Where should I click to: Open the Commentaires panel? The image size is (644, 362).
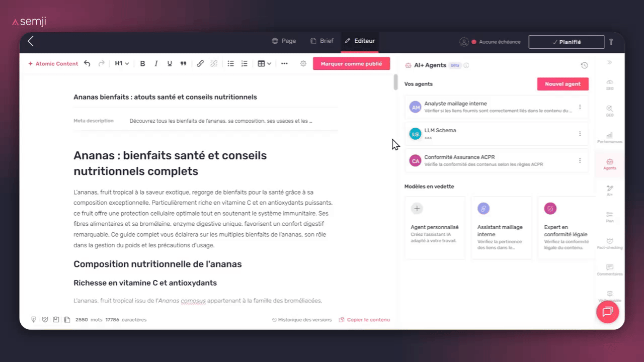click(x=609, y=270)
